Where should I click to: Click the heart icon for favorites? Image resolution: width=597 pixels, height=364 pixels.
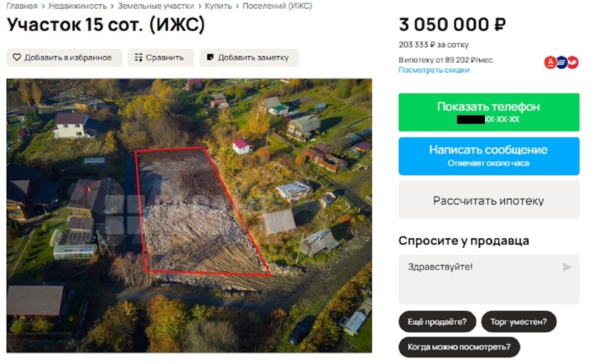point(17,57)
